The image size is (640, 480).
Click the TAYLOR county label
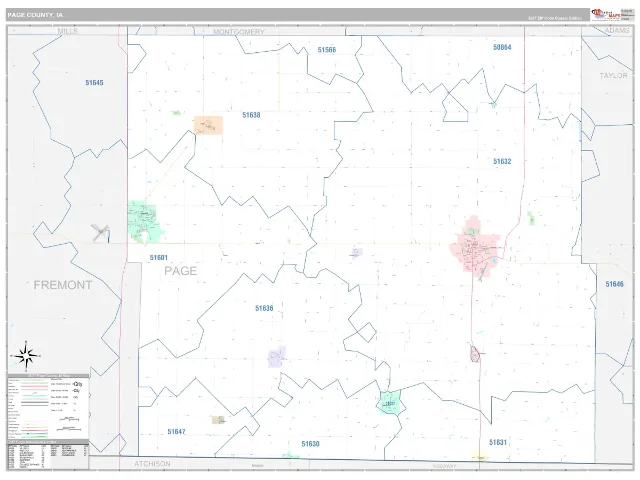(x=613, y=76)
